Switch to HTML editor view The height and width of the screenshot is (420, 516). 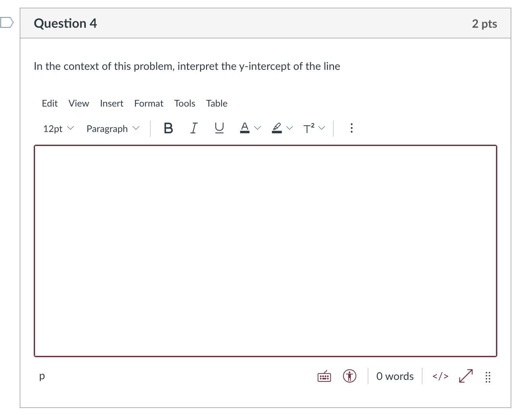click(x=440, y=376)
